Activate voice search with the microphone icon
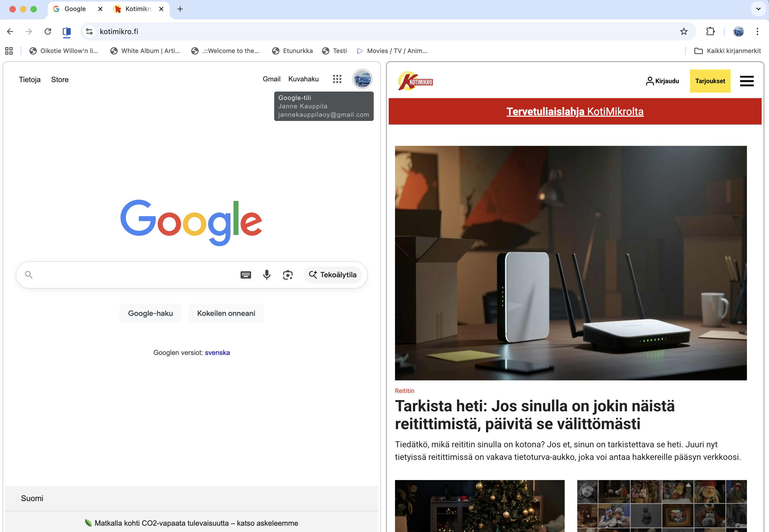769x532 pixels. click(x=267, y=274)
